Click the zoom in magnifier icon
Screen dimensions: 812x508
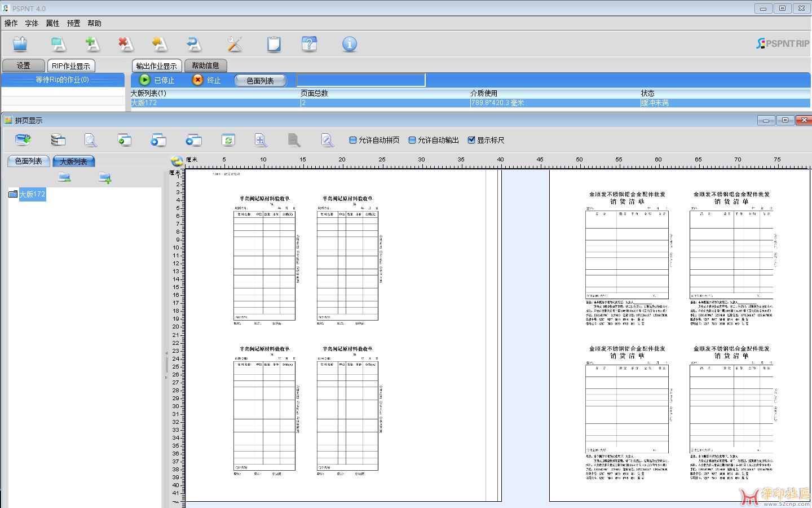tap(261, 140)
